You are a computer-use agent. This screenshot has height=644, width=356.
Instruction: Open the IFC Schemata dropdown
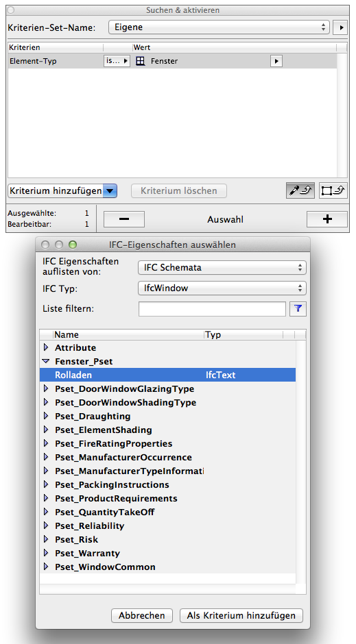(x=222, y=268)
